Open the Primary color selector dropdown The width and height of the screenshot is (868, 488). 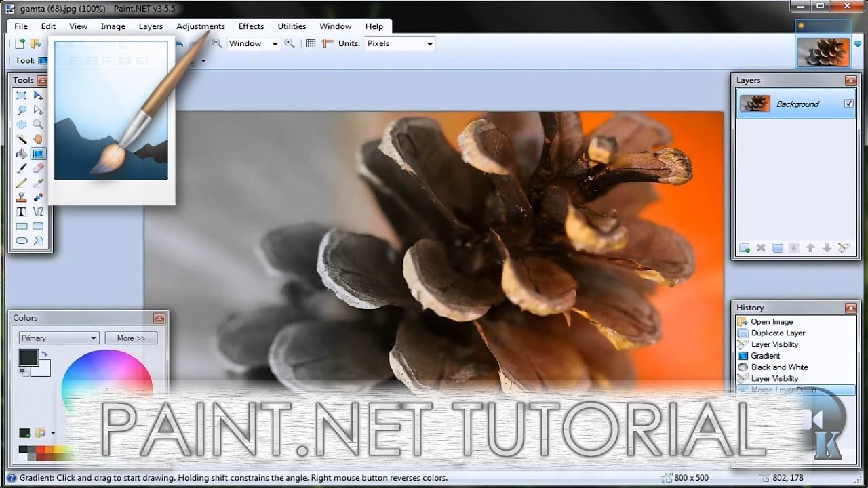click(59, 338)
